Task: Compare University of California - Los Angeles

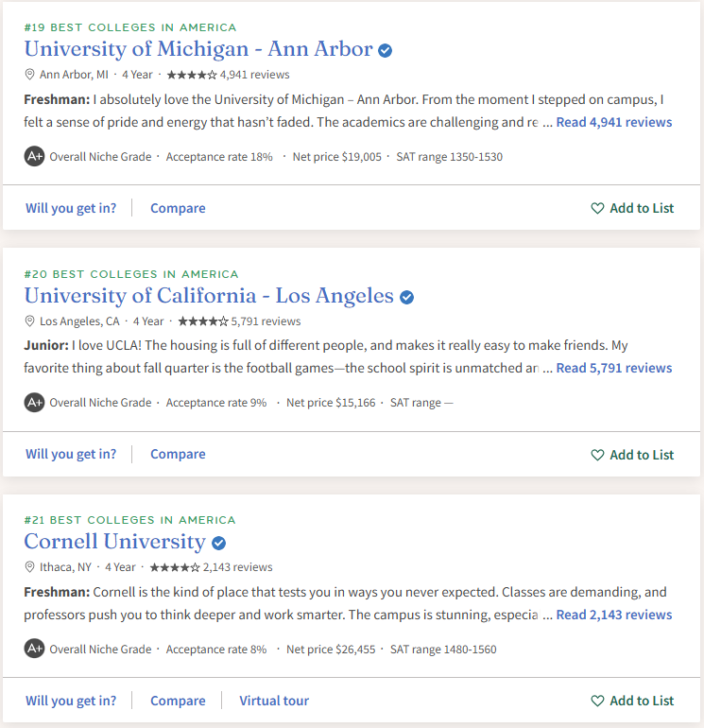Action: (178, 454)
